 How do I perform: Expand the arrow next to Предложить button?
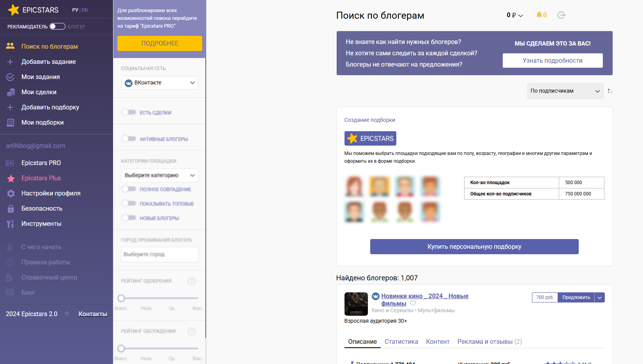[x=600, y=297]
